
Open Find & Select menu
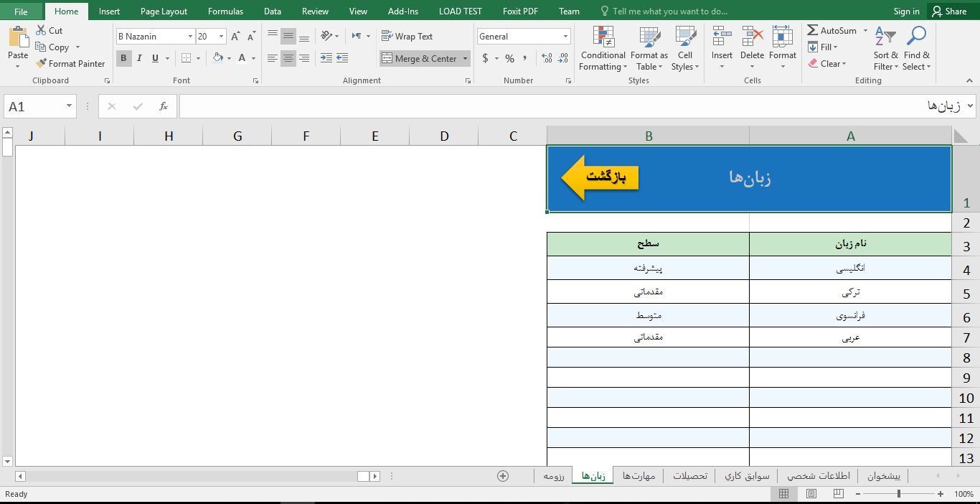click(916, 48)
